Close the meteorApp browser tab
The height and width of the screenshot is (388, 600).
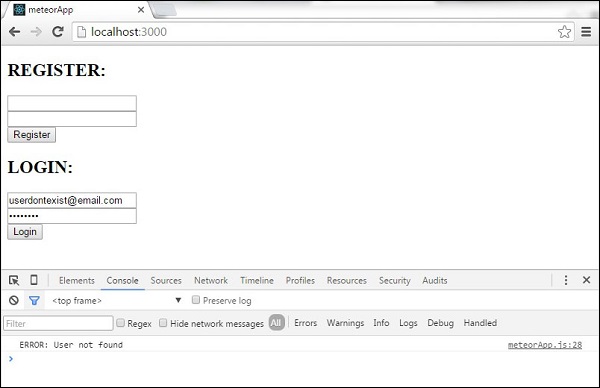click(x=141, y=10)
